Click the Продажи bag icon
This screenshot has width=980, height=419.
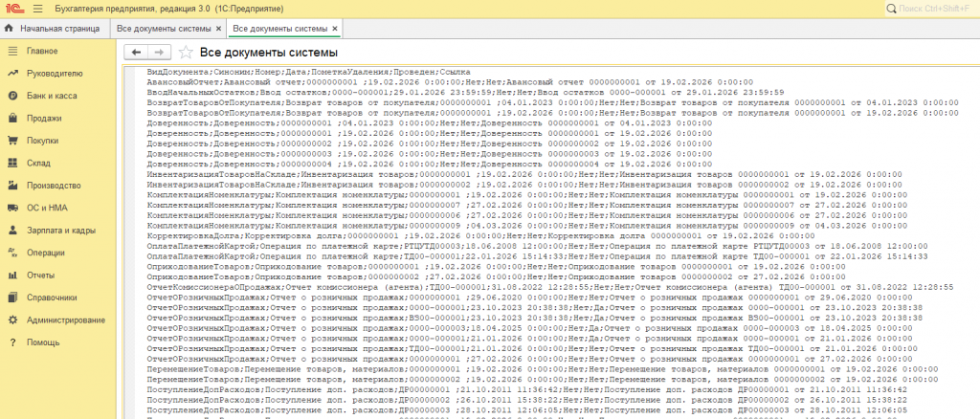[x=11, y=118]
